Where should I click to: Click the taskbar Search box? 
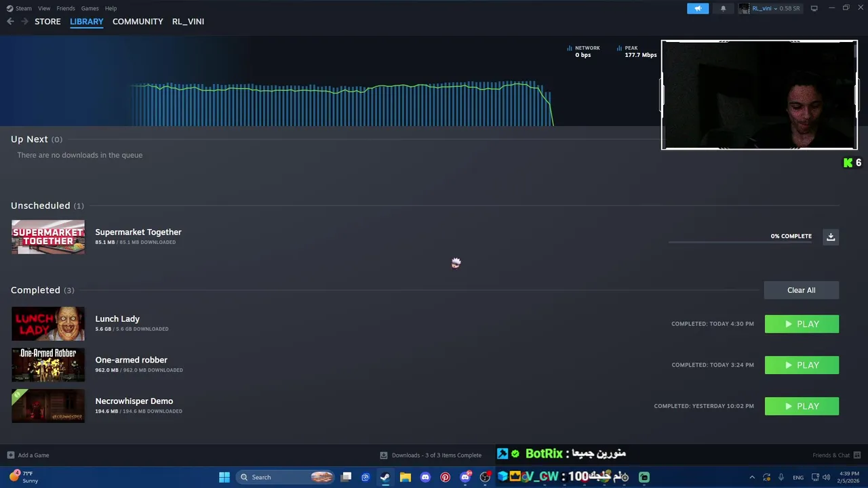286,477
